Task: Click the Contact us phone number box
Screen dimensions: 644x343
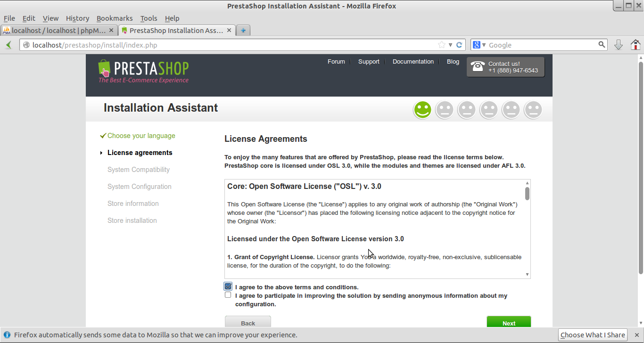Action: (x=505, y=67)
